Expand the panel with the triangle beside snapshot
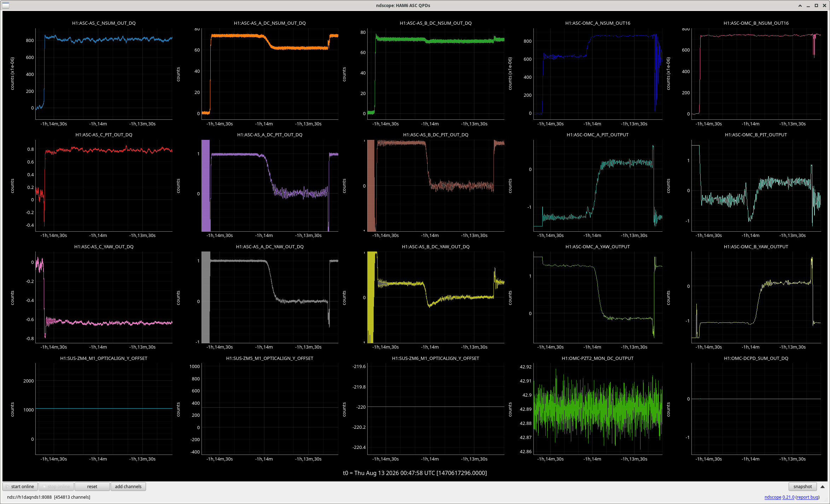 point(823,486)
